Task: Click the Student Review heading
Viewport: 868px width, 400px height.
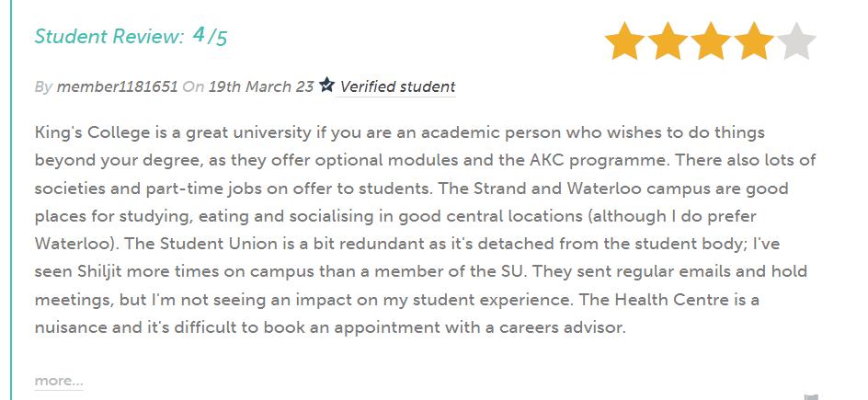Action: click(109, 37)
